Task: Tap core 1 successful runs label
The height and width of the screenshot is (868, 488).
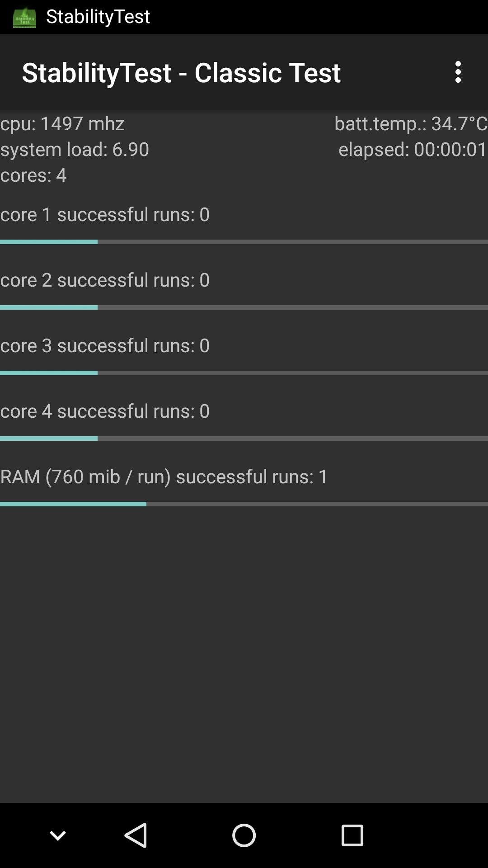Action: point(105,214)
